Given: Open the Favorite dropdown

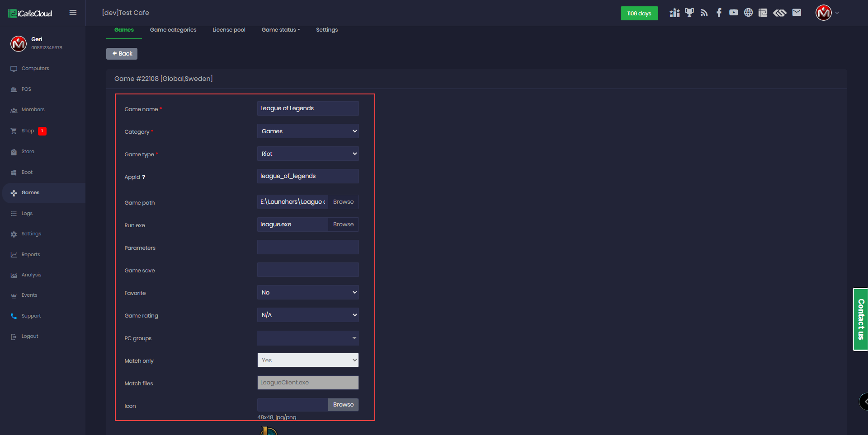Looking at the screenshot, I should (308, 292).
